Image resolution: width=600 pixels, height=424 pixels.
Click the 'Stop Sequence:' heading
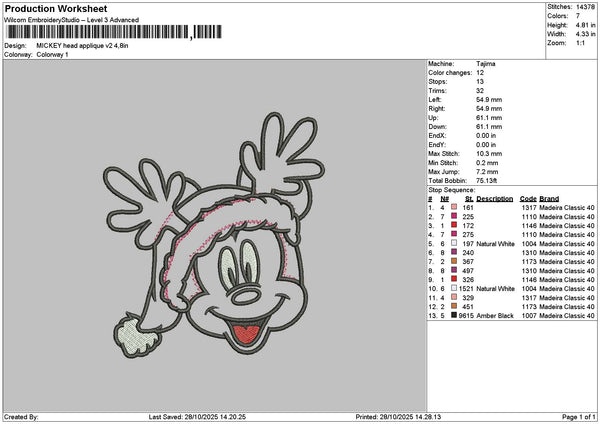pyautogui.click(x=452, y=190)
